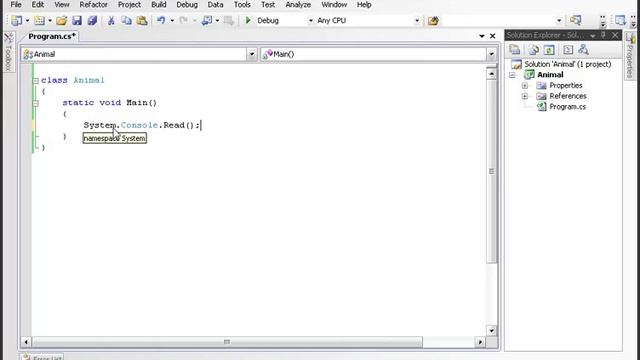Open the Tools menu
Viewport: 640px width, 360px height.
(x=242, y=5)
